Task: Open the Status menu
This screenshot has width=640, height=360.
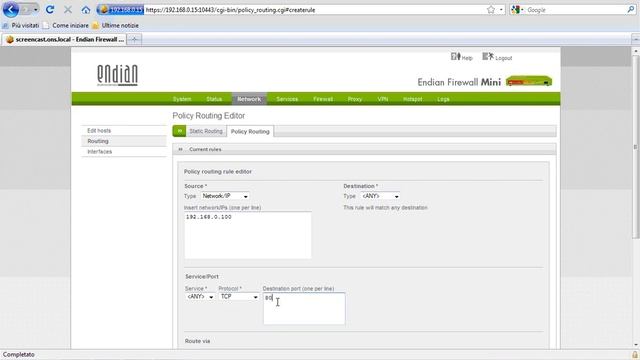Action: click(x=214, y=99)
